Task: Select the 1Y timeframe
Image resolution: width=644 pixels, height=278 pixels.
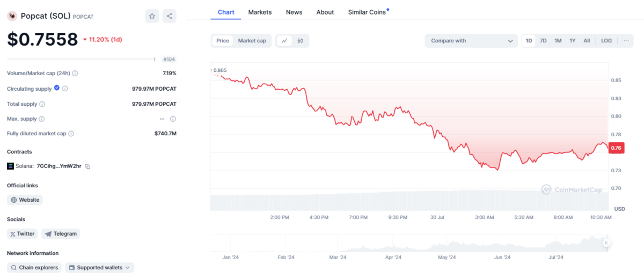Action: pos(573,41)
